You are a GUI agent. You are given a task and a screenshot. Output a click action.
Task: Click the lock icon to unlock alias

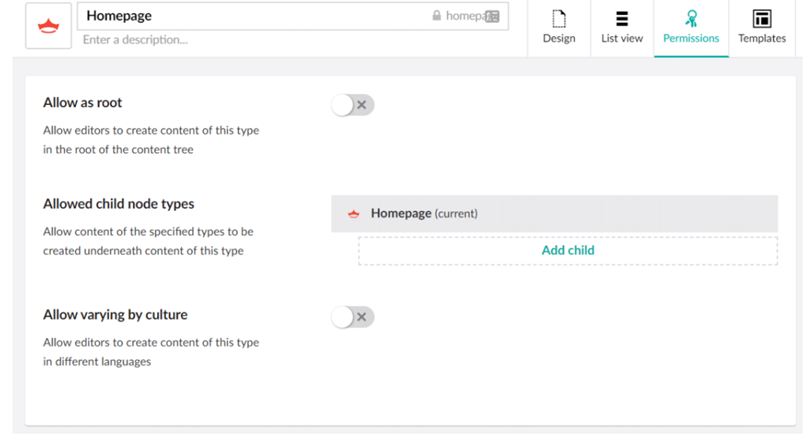tap(436, 16)
